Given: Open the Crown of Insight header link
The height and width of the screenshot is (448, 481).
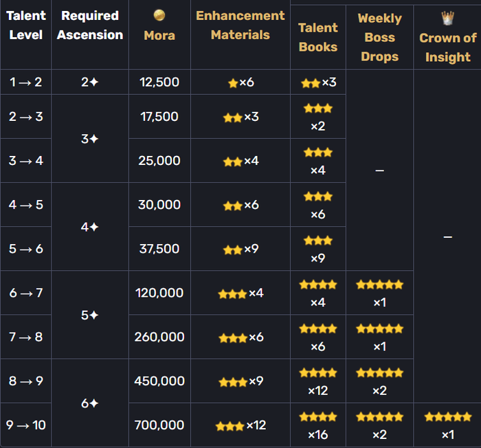Looking at the screenshot, I should point(447,47).
